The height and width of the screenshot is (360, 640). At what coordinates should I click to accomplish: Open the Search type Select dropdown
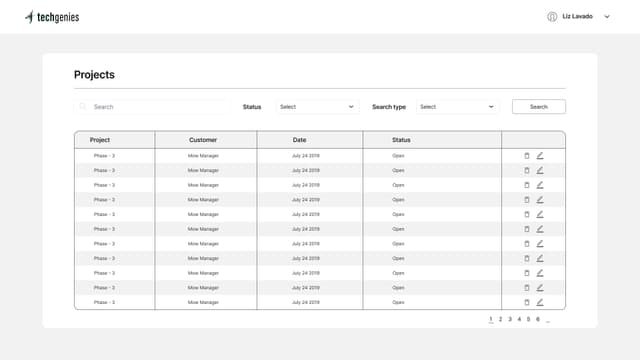(x=458, y=107)
